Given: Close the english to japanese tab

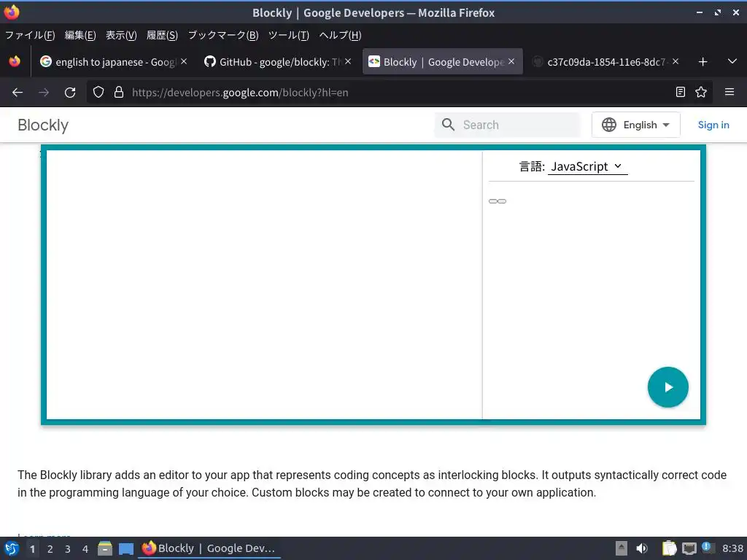Looking at the screenshot, I should pos(184,61).
